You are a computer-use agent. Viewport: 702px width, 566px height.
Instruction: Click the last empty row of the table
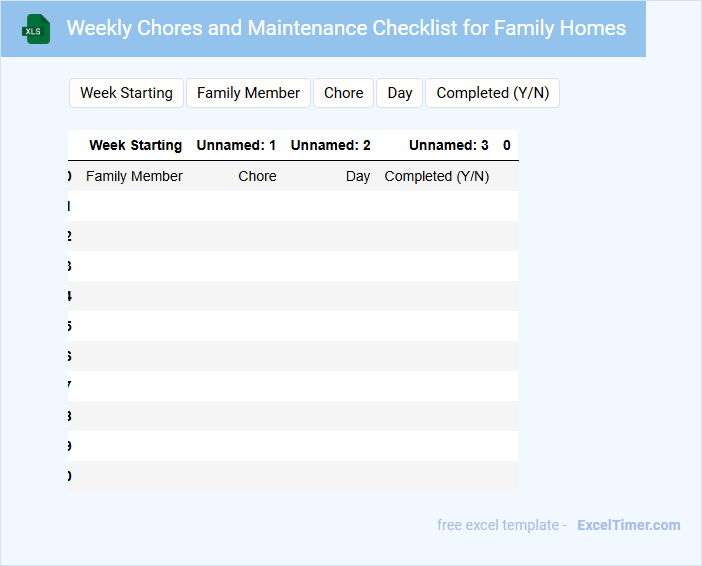point(292,476)
